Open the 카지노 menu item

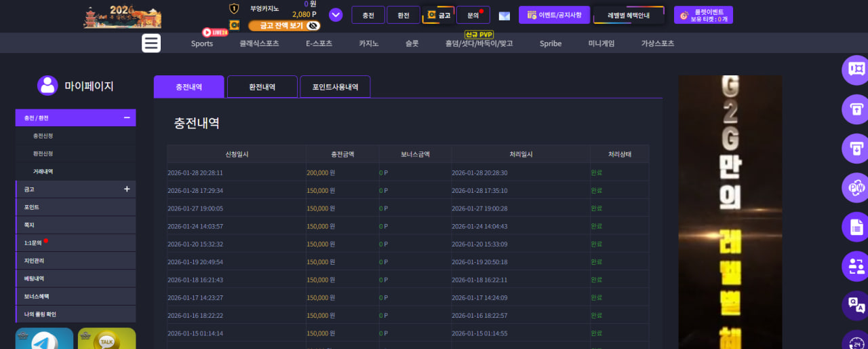[369, 43]
